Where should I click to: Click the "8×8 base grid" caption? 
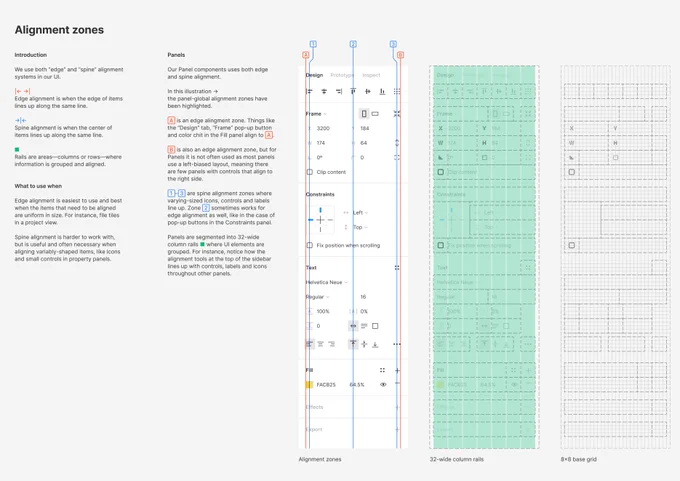point(579,459)
